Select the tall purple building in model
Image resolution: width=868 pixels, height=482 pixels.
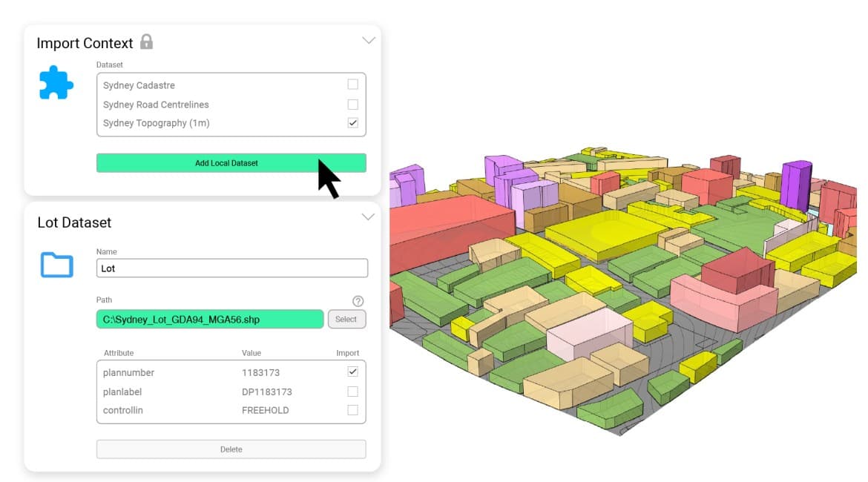(x=795, y=185)
